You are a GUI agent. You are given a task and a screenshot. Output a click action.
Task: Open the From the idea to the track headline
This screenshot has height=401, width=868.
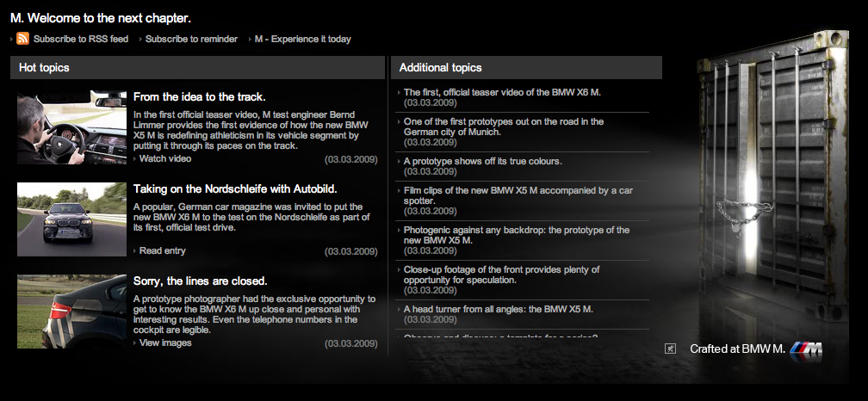point(199,97)
